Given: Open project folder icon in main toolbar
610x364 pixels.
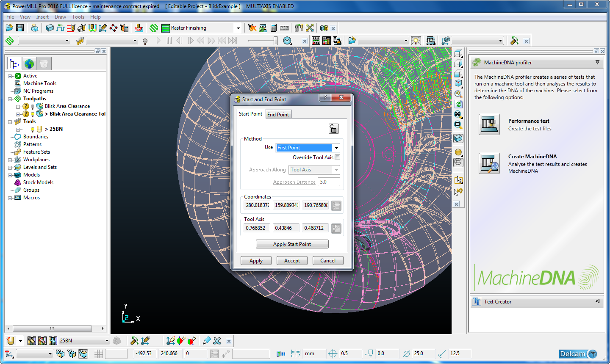Looking at the screenshot, I should click(9, 28).
